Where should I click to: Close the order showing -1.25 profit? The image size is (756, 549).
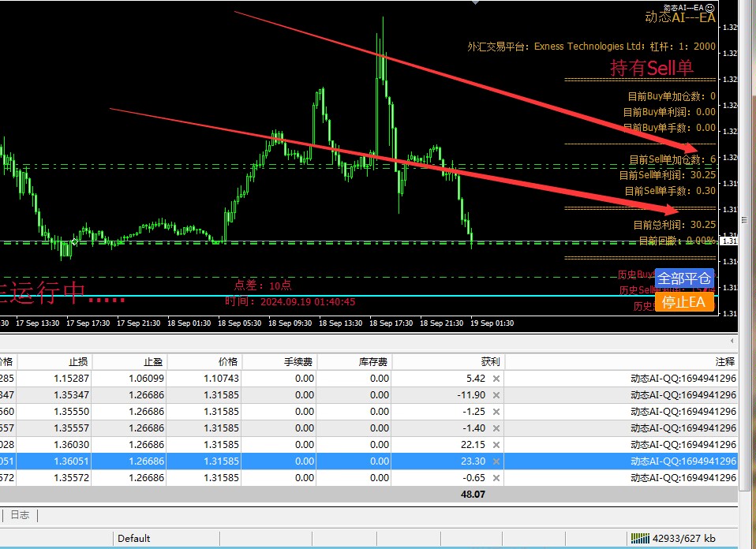click(x=496, y=412)
